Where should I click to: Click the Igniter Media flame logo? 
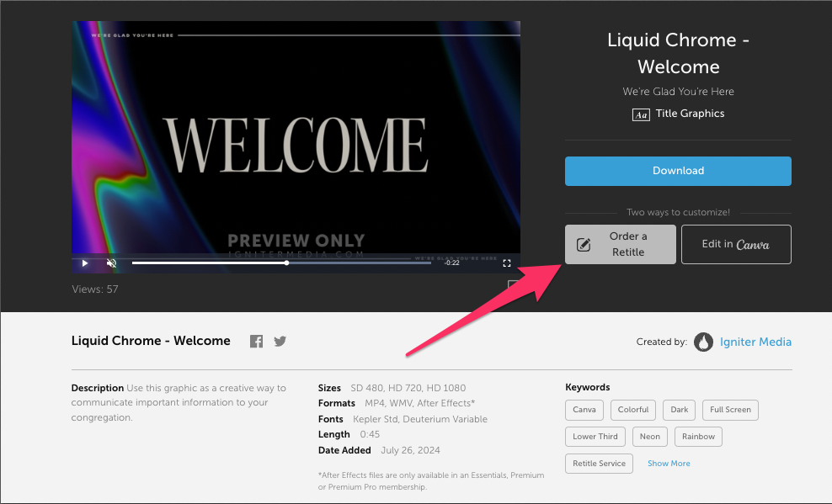point(704,342)
